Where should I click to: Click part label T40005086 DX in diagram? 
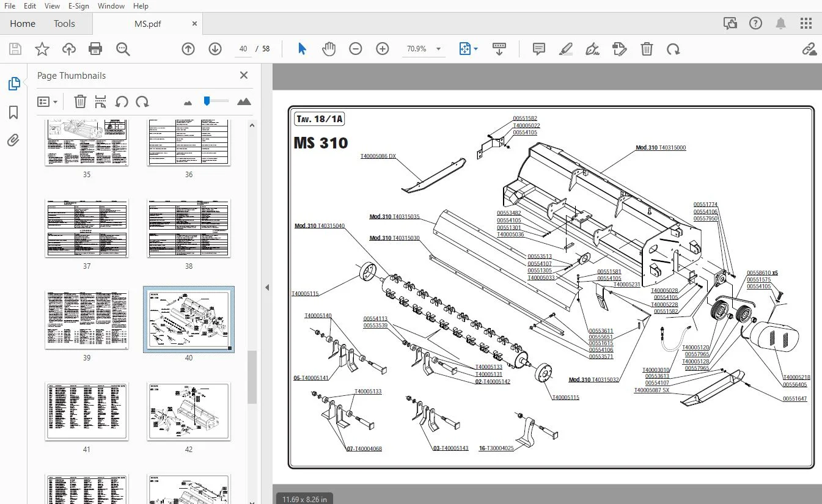378,156
